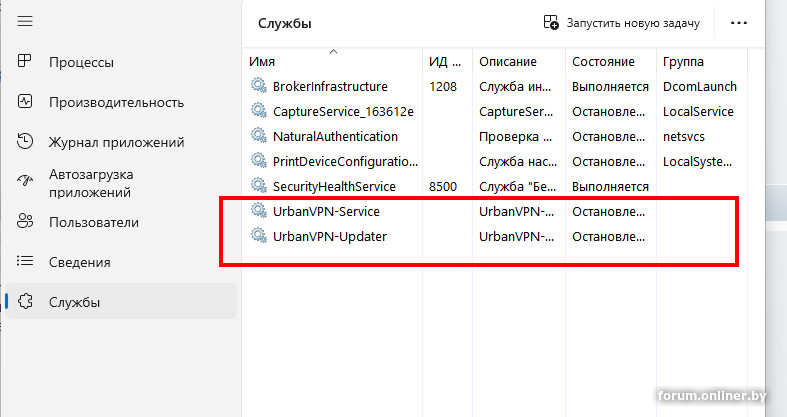Image resolution: width=787 pixels, height=417 pixels.
Task: Open the hamburger navigation menu
Action: [26, 21]
